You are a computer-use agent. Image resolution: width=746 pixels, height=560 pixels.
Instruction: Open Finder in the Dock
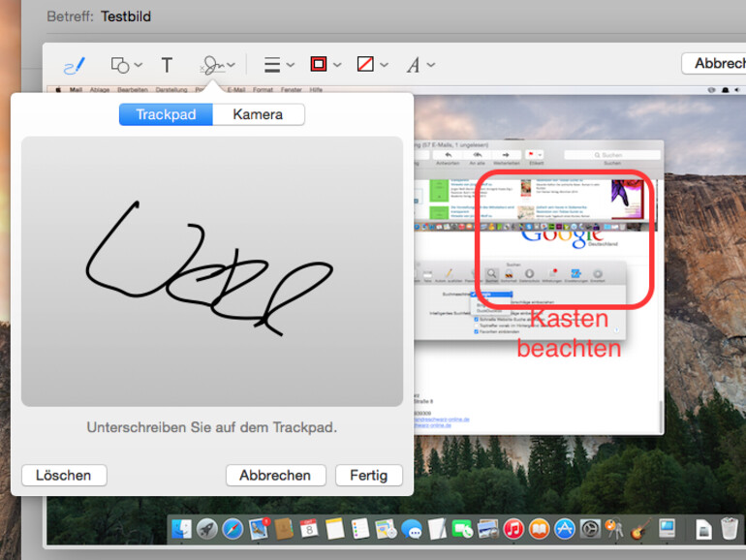pos(181,529)
